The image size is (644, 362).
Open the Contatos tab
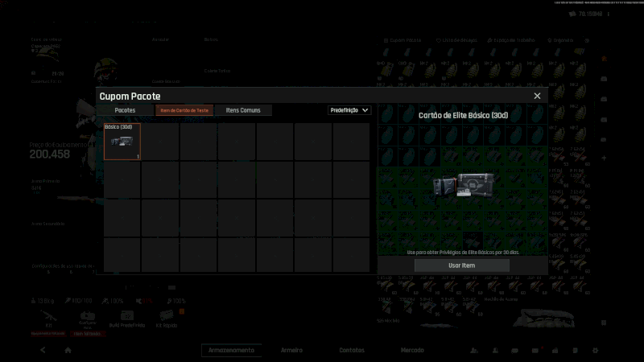tap(352, 350)
